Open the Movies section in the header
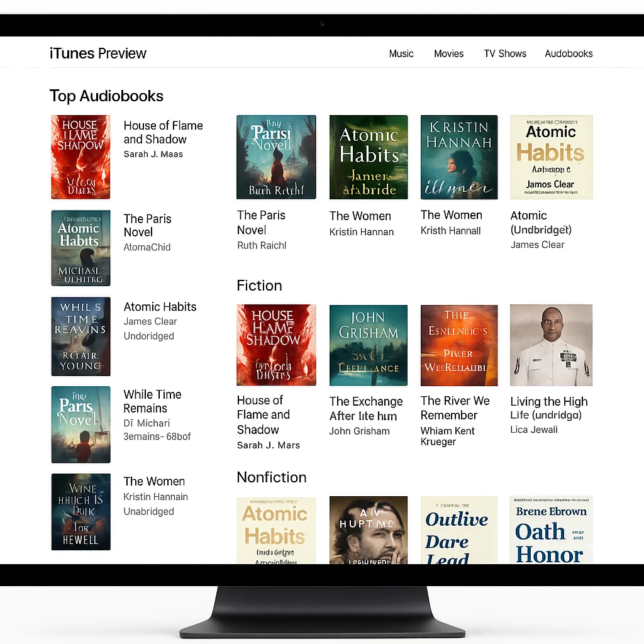This screenshot has height=644, width=644. [448, 54]
